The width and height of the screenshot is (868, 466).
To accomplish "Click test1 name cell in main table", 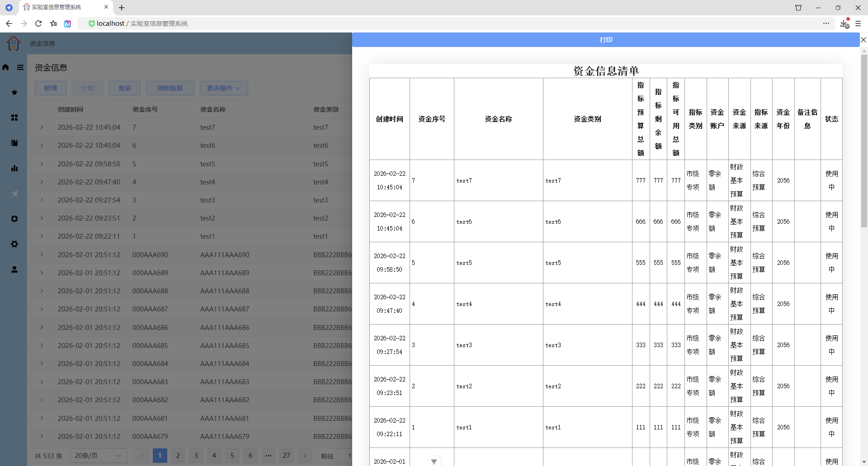I will (208, 236).
